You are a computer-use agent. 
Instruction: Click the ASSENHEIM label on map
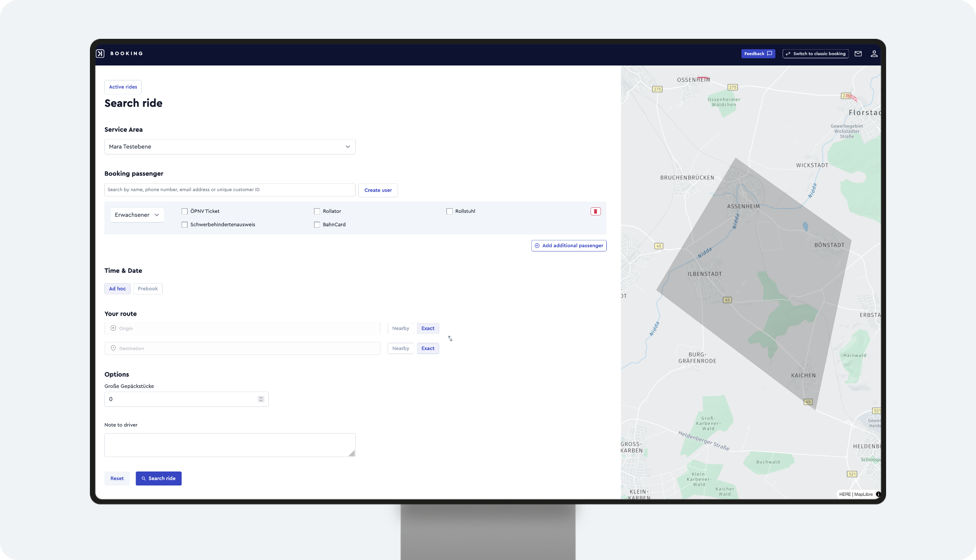pos(743,206)
